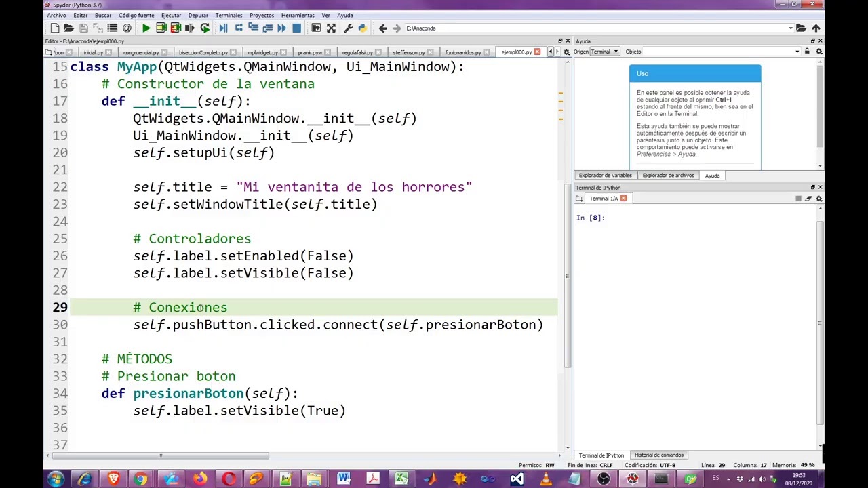Click the 'def presionarBoton' line
Viewport: 868px width, 488px height.
(x=199, y=393)
